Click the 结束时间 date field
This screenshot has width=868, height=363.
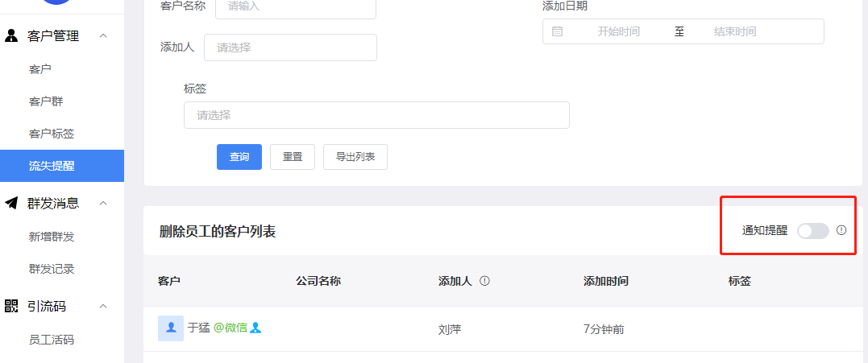pos(734,31)
